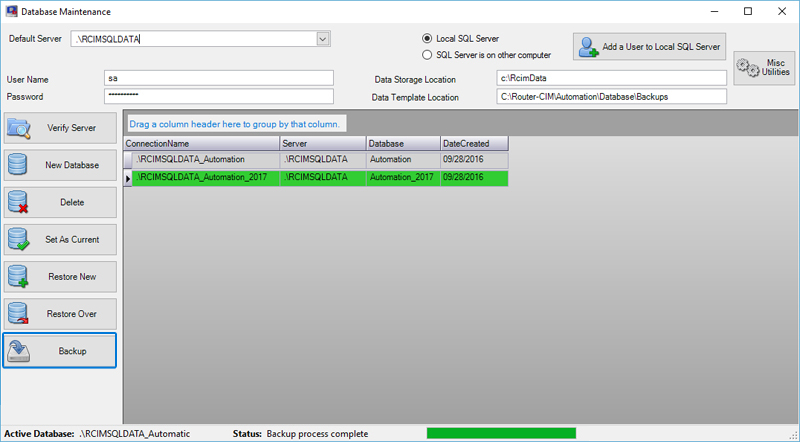Click the Set As Current checkmark icon

[20, 240]
